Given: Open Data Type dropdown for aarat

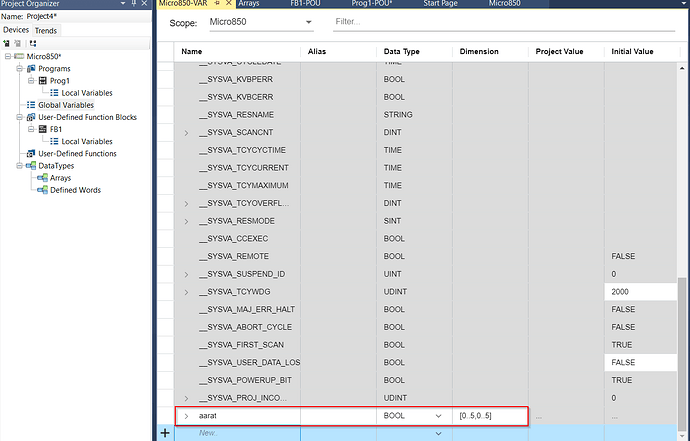Looking at the screenshot, I should coord(438,415).
